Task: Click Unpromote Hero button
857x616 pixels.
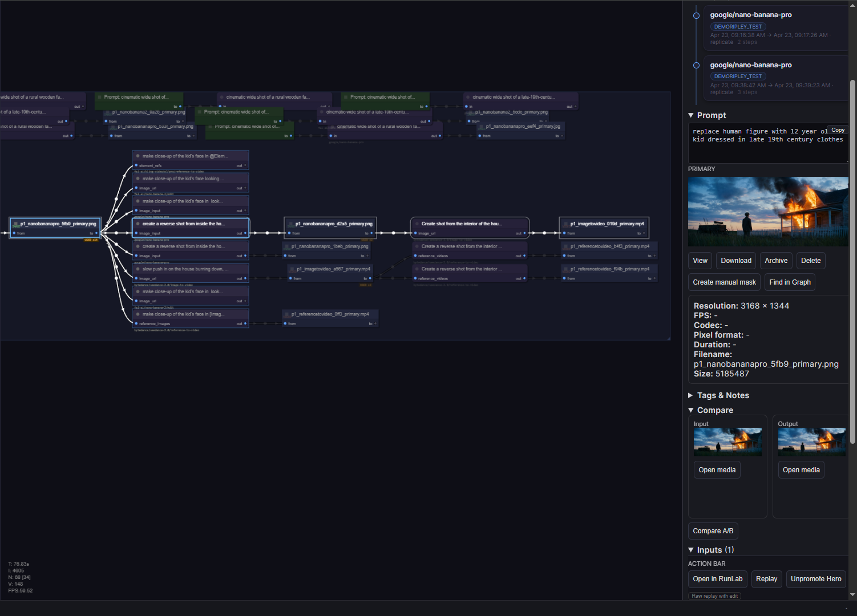Action: pyautogui.click(x=816, y=579)
